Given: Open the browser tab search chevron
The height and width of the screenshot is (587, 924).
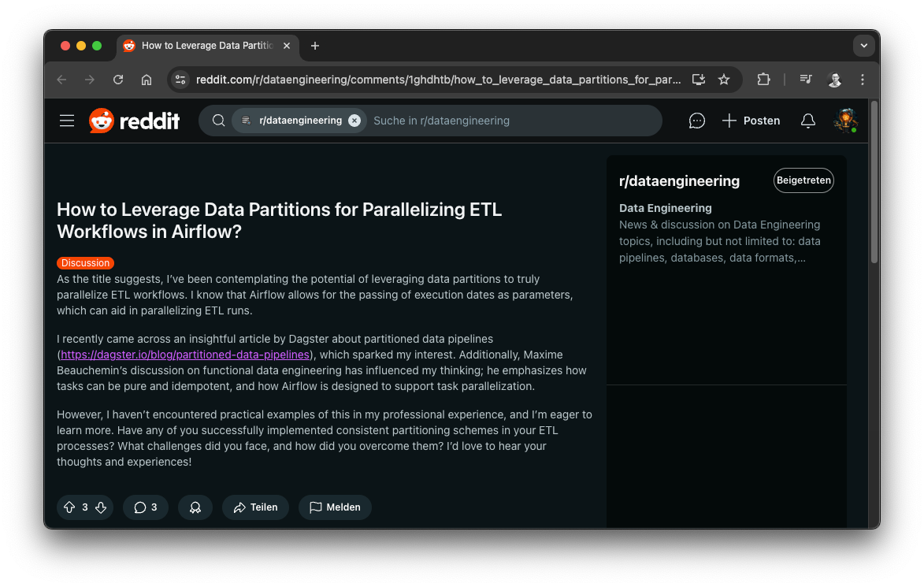Looking at the screenshot, I should click(864, 46).
